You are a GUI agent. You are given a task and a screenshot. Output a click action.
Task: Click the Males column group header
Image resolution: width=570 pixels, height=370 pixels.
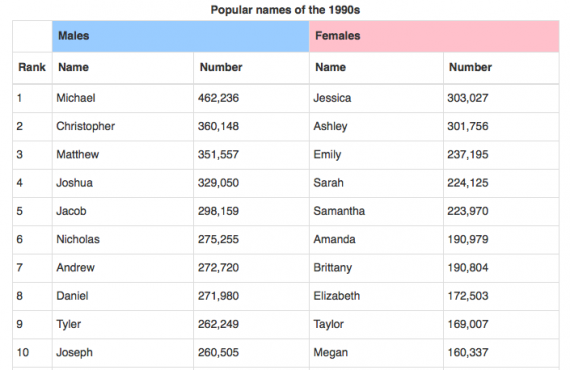point(180,36)
